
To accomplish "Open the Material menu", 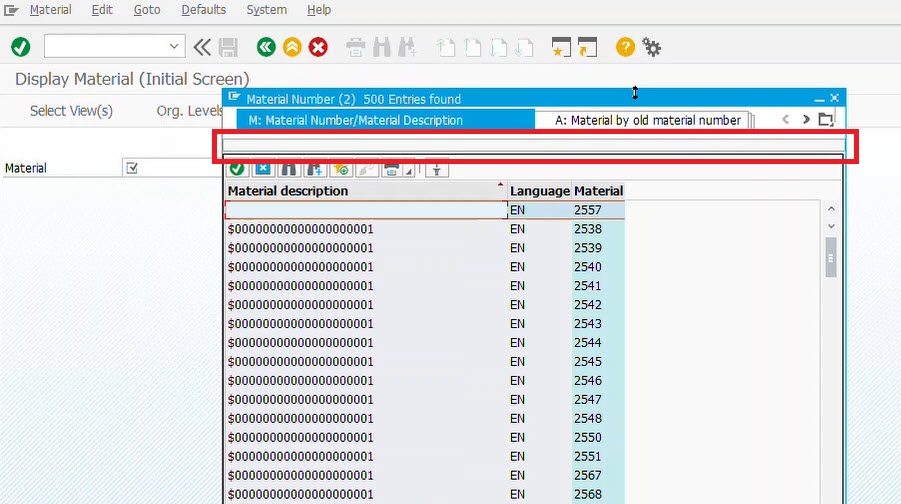I will point(51,10).
